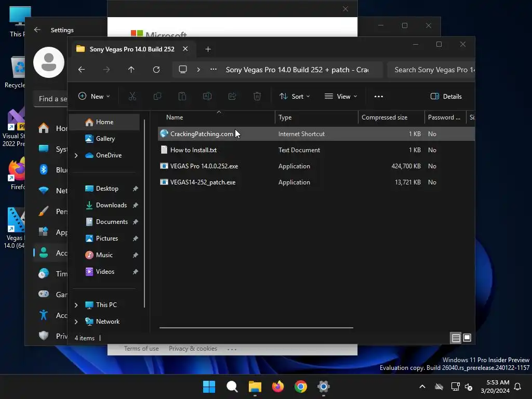Click the Settings user avatar picture
This screenshot has width=532, height=399.
click(x=49, y=62)
